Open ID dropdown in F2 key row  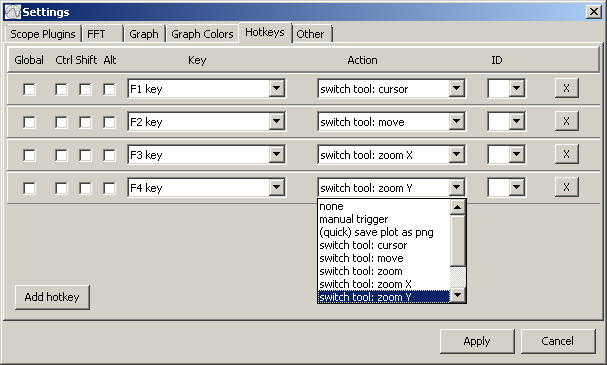tap(506, 122)
